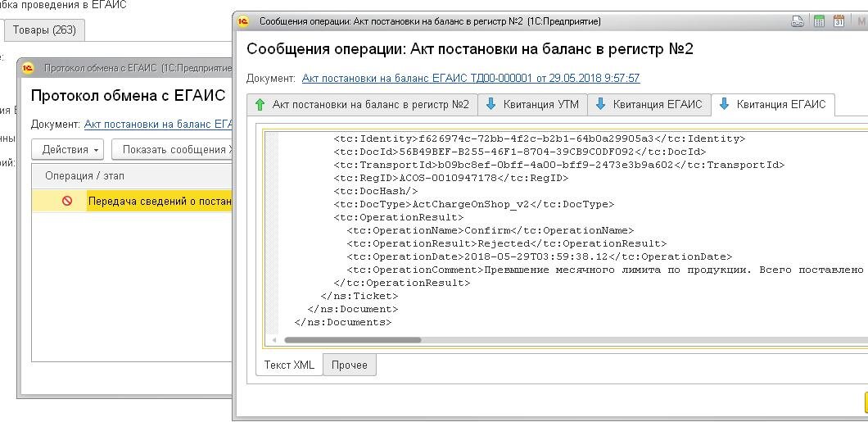The image size is (868, 422).
Task: Click the Показать сообщения button
Action: (172, 149)
